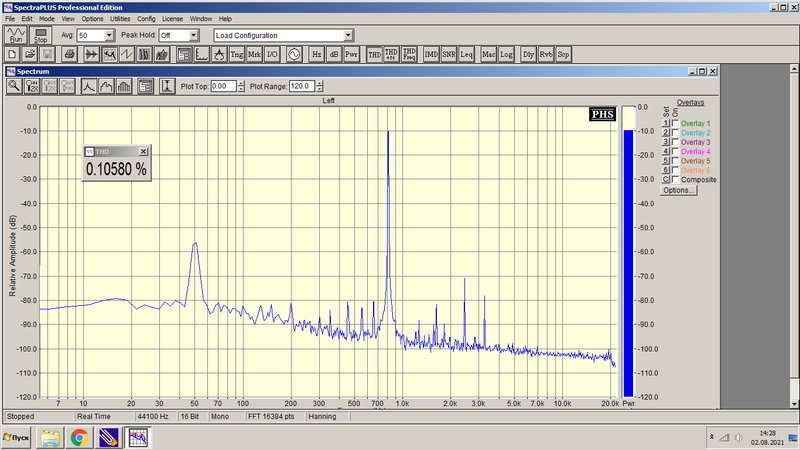Click the Stop button

pyautogui.click(x=40, y=35)
